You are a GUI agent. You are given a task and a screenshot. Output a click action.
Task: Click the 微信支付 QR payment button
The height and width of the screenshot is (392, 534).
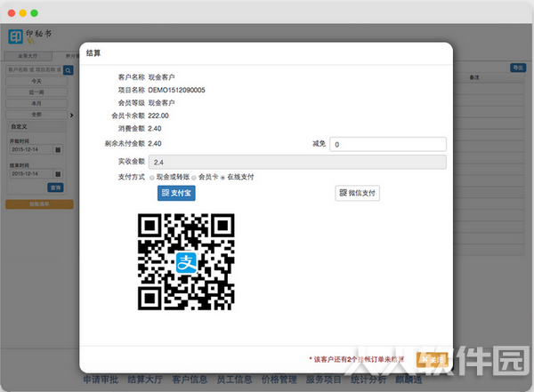357,193
